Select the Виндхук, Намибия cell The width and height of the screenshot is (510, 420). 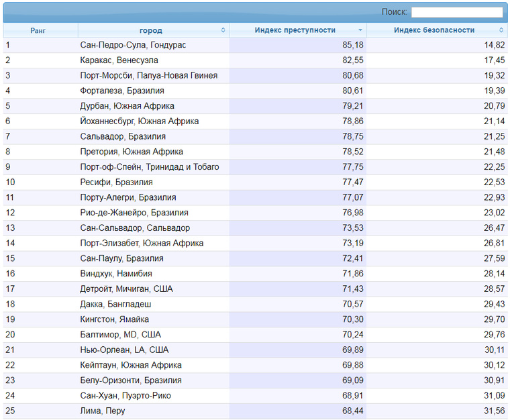coord(154,274)
